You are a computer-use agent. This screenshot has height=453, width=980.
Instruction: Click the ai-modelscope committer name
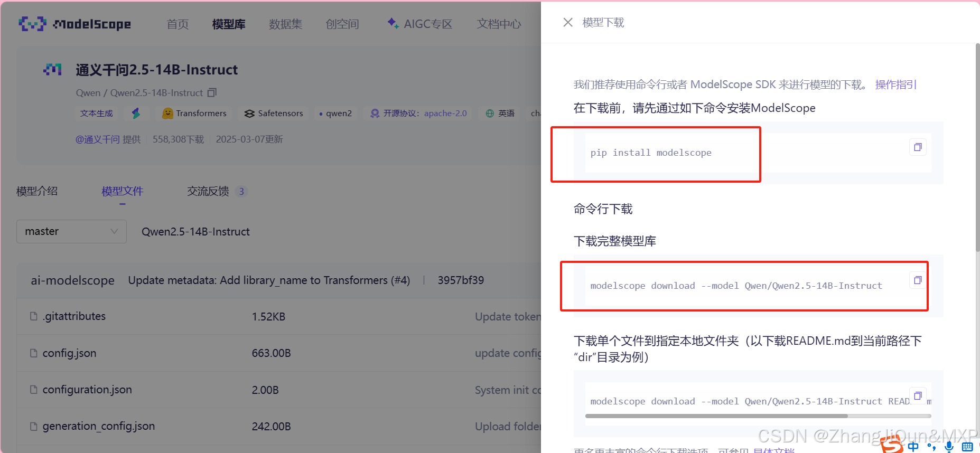click(x=72, y=280)
